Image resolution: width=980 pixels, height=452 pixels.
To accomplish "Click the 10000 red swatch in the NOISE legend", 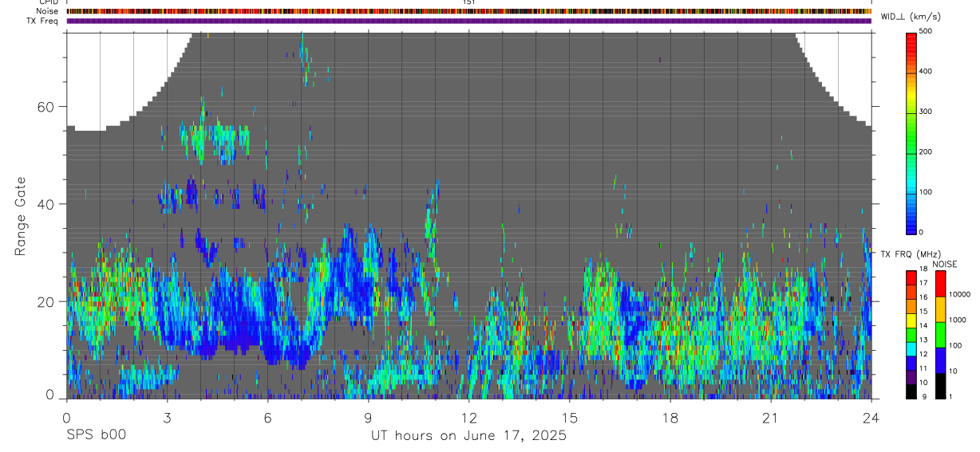I will (940, 284).
